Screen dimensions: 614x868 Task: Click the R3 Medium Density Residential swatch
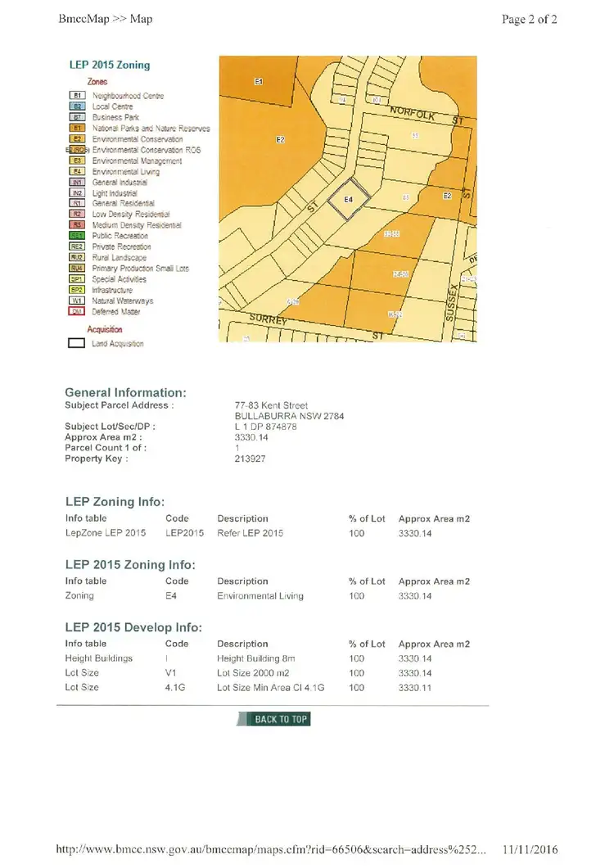77,225
